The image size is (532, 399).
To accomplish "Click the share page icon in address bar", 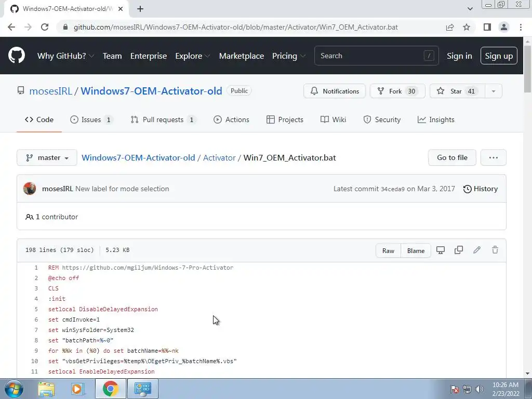I will point(450,27).
